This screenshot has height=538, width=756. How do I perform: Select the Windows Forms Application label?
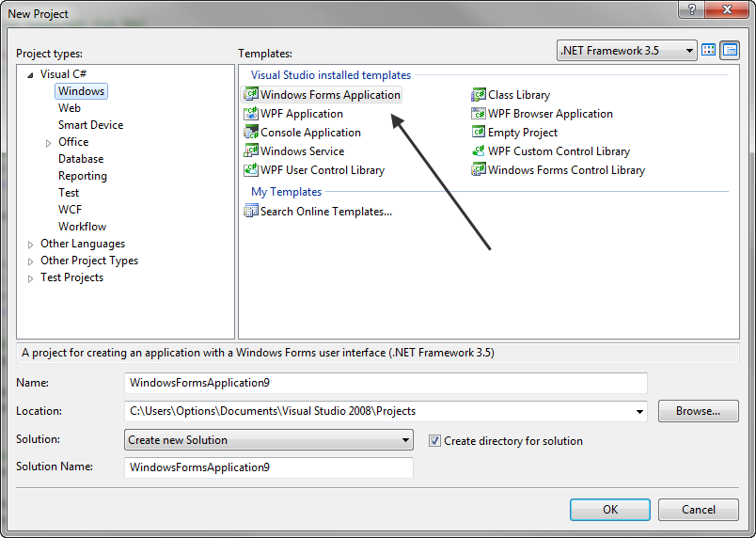coord(330,94)
